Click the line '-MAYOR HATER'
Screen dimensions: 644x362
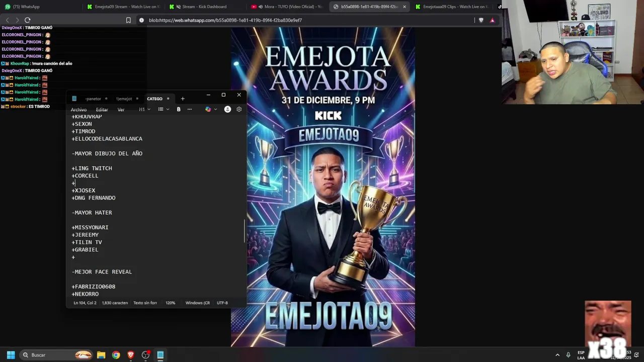92,213
